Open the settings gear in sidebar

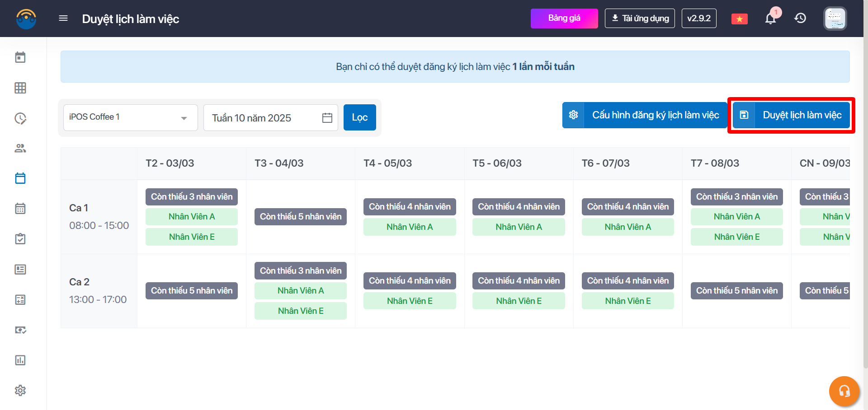click(20, 391)
